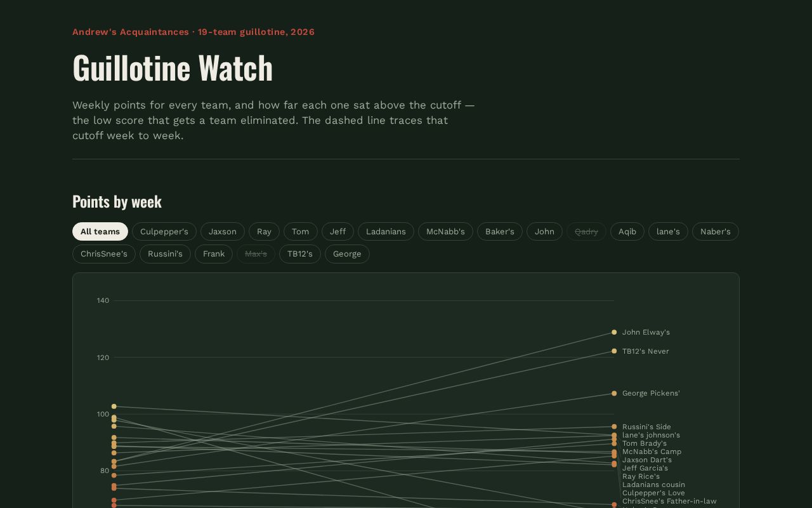Click McNabb's Camp chart label
This screenshot has height=508, width=812.
(x=652, y=451)
